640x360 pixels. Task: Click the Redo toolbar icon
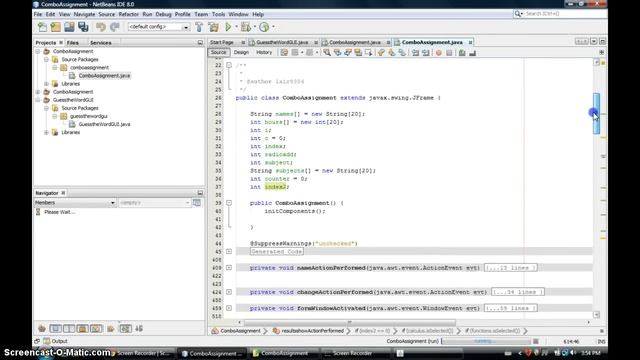(115, 27)
